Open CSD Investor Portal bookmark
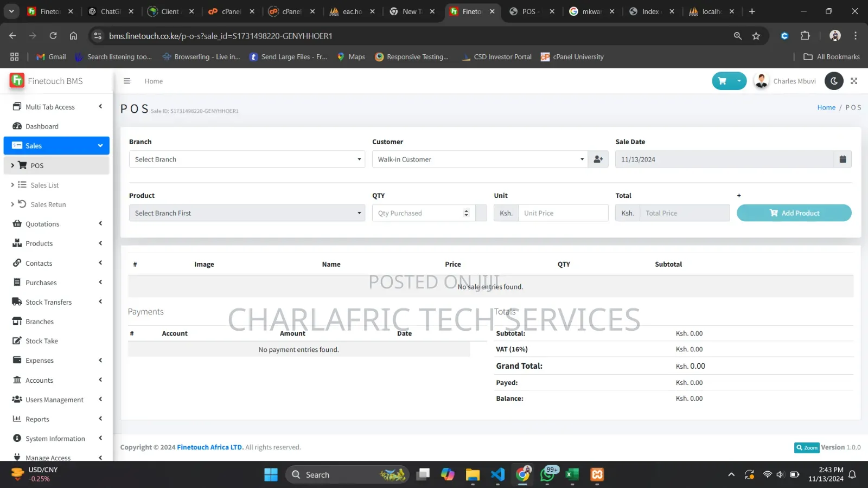This screenshot has width=868, height=488. pyautogui.click(x=496, y=57)
